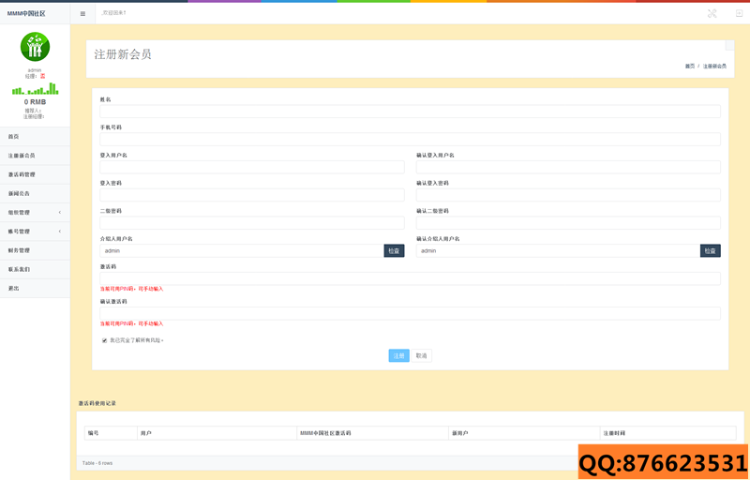The height and width of the screenshot is (480, 750).
Task: Open 激活码管理 in the sidebar
Action: click(x=35, y=175)
